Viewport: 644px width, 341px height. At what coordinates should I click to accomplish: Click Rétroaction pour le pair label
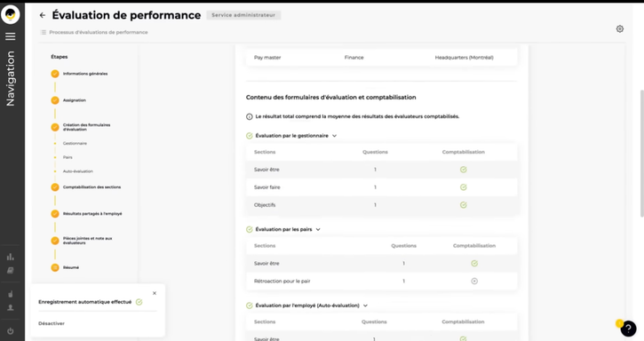[x=282, y=281]
